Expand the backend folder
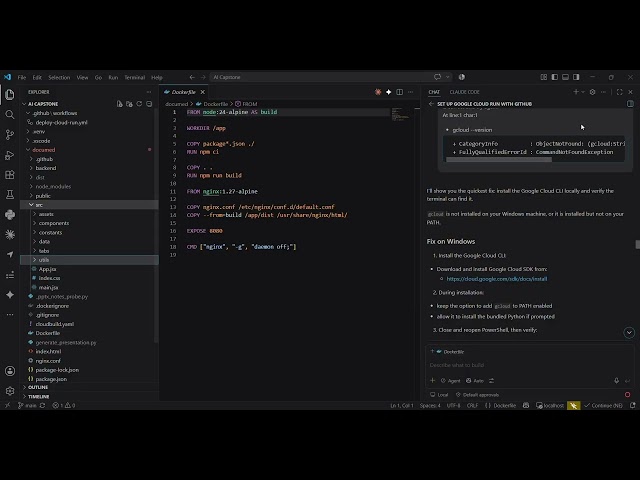This screenshot has height=480, width=640. pos(90,168)
